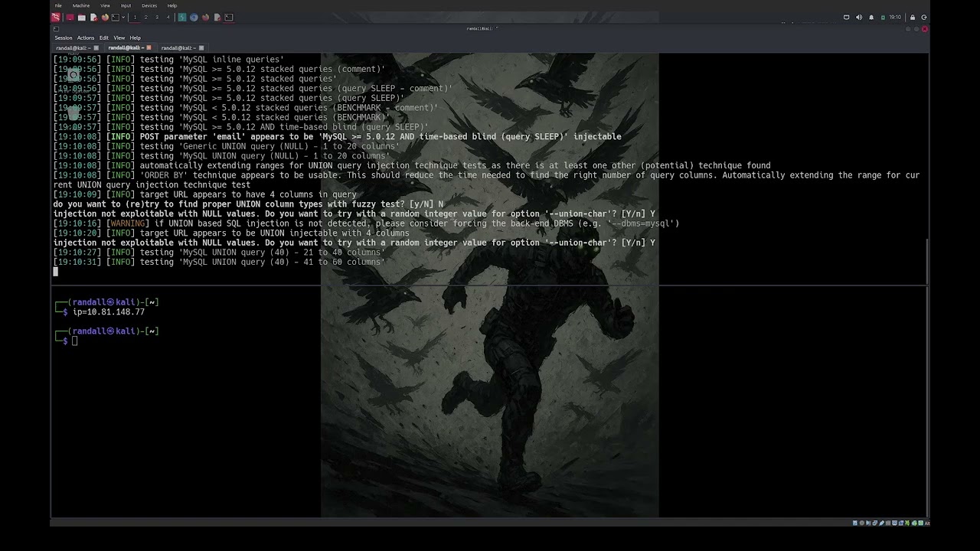This screenshot has width=980, height=551.
Task: Switch to workspace 4
Action: pyautogui.click(x=168, y=17)
